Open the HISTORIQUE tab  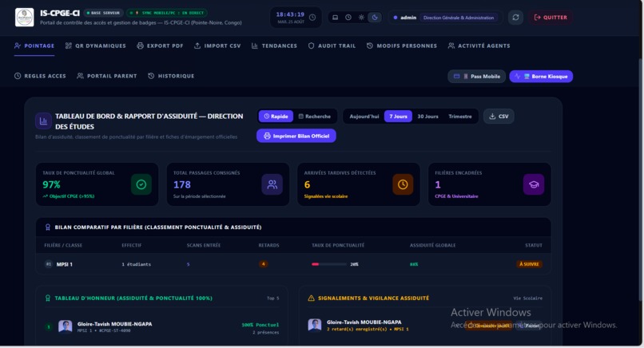[171, 76]
